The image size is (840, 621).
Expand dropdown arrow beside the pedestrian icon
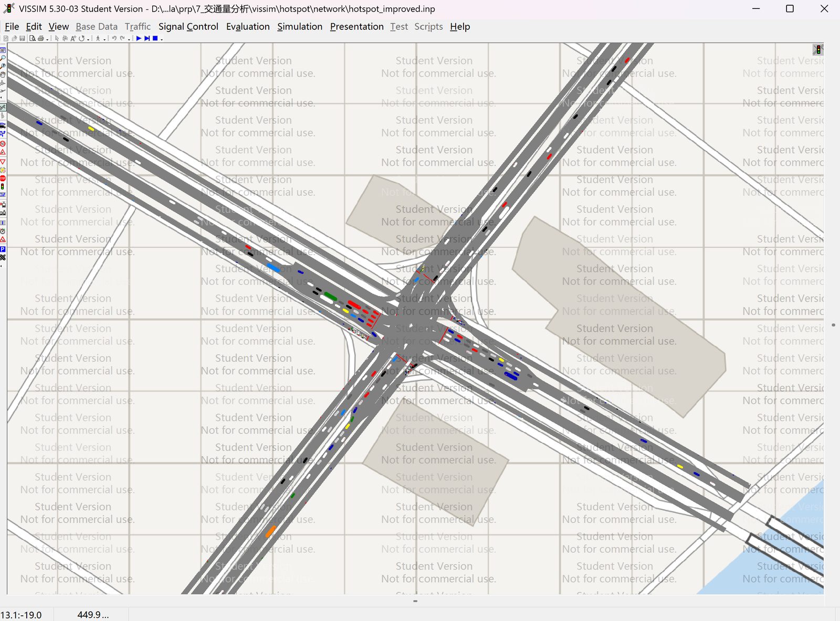tap(104, 39)
